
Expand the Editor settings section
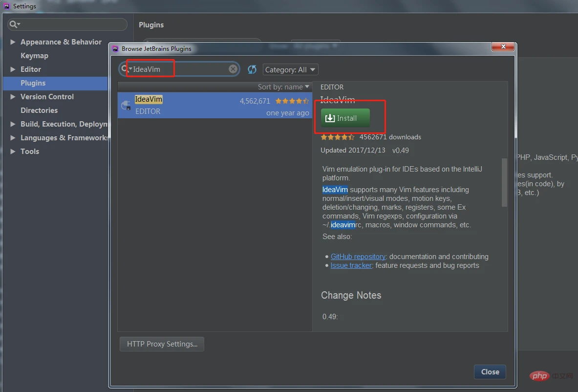tap(13, 69)
